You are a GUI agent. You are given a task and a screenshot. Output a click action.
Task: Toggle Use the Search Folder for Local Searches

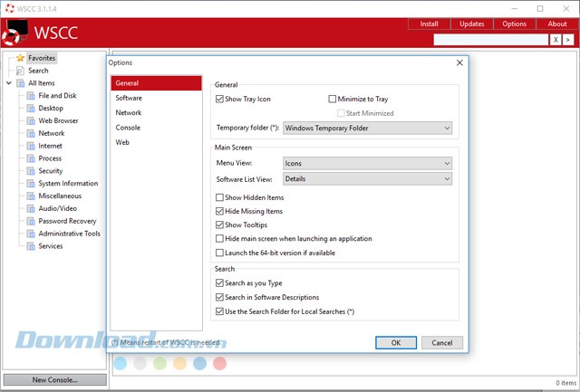(x=219, y=311)
